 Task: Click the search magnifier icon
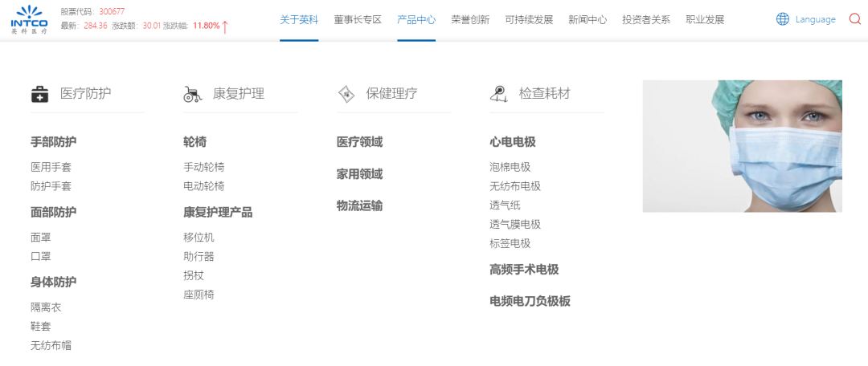(x=854, y=19)
